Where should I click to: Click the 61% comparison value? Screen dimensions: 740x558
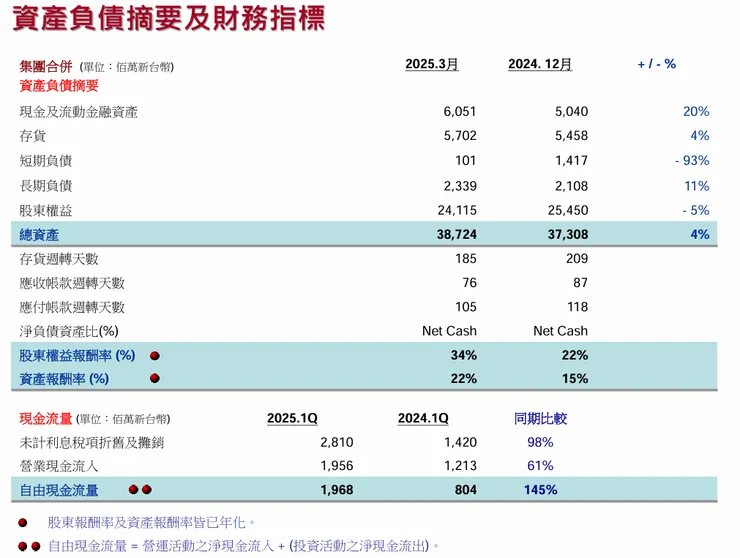click(540, 466)
